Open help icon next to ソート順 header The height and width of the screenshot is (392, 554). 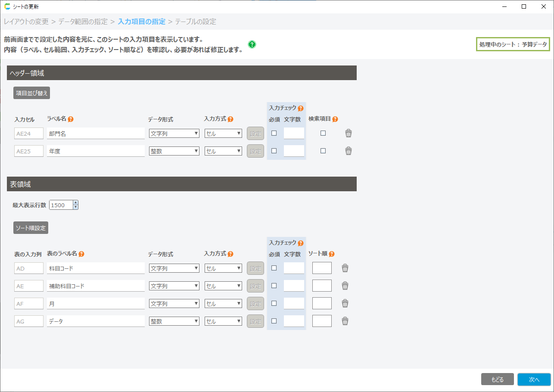(332, 254)
